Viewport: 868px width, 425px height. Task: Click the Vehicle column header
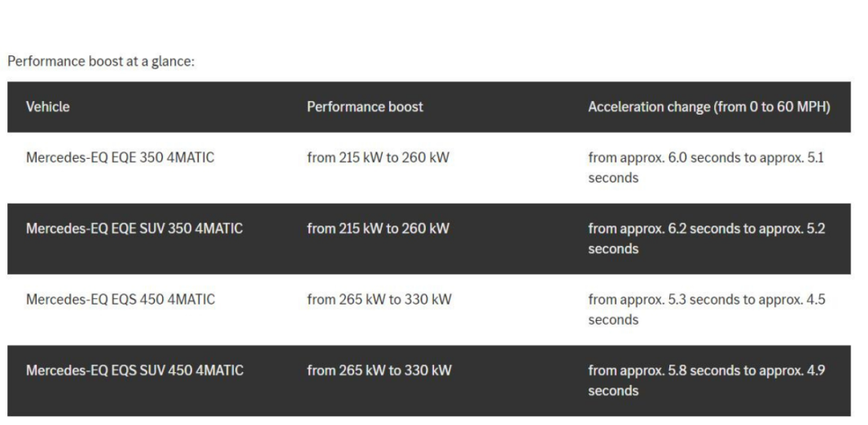coord(47,107)
